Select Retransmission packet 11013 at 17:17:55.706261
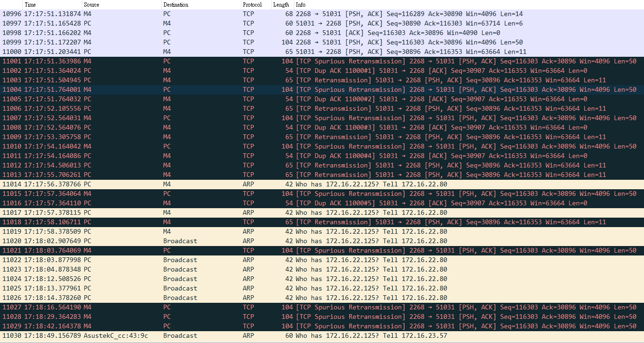The width and height of the screenshot is (644, 343). 322,175
